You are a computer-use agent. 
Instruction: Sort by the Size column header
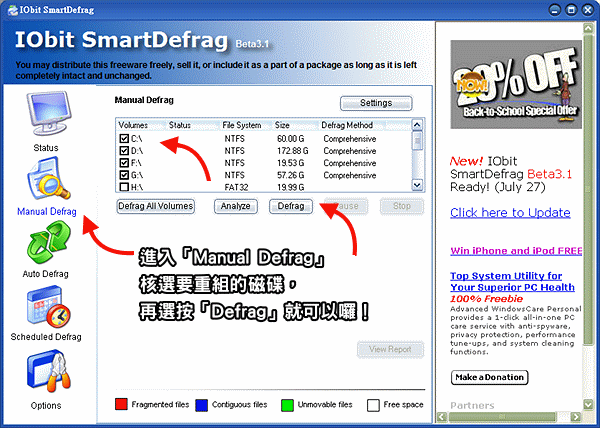pos(282,125)
